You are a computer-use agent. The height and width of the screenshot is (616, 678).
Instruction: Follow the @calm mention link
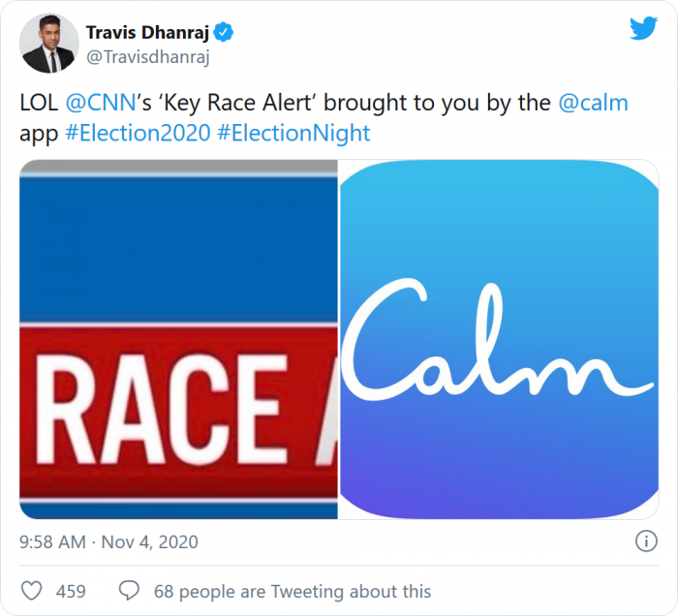pyautogui.click(x=593, y=103)
